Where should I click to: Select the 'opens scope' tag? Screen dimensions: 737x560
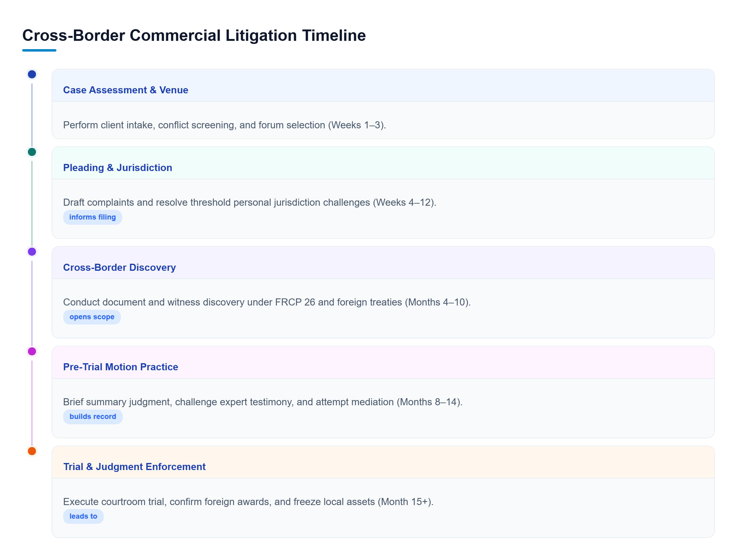pos(92,317)
